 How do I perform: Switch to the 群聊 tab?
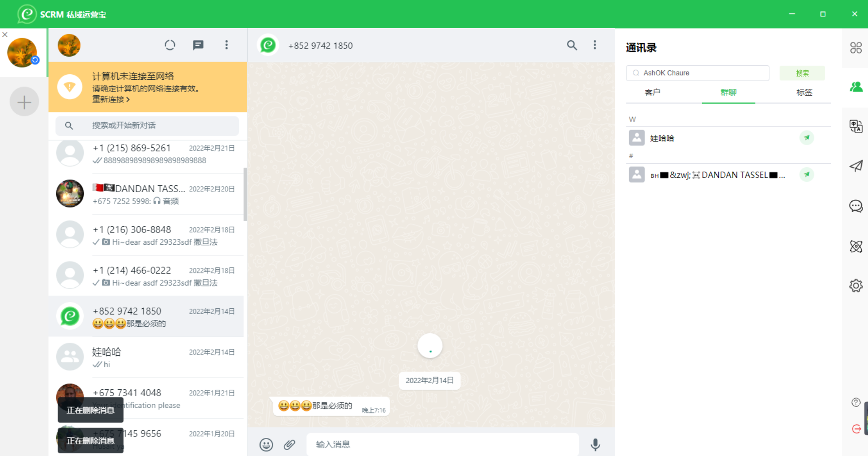coord(728,92)
